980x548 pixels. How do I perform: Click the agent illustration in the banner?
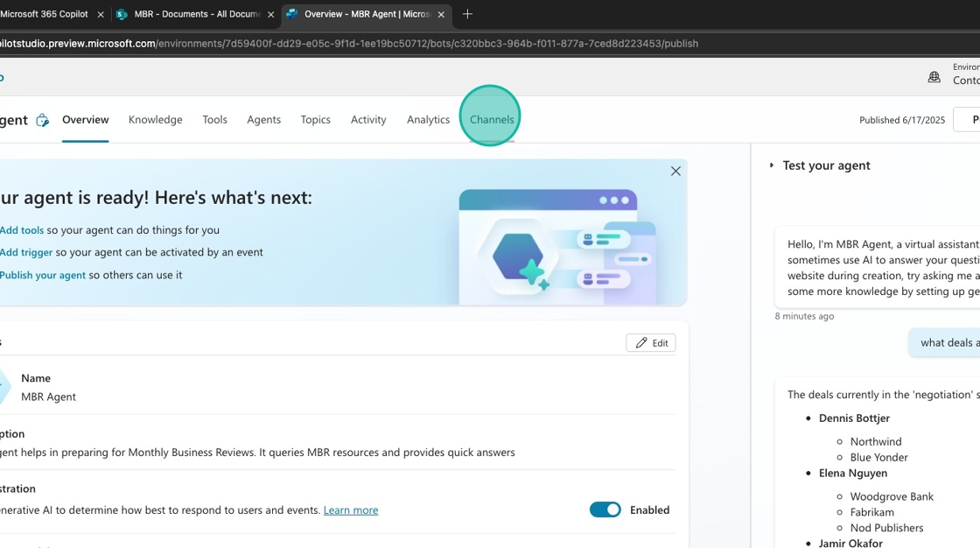pos(556,247)
